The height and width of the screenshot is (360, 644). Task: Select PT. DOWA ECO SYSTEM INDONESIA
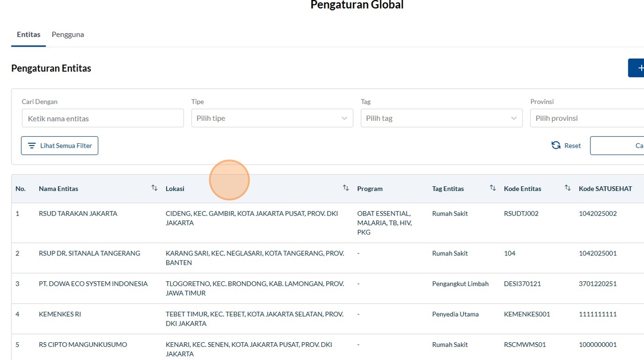(93, 284)
